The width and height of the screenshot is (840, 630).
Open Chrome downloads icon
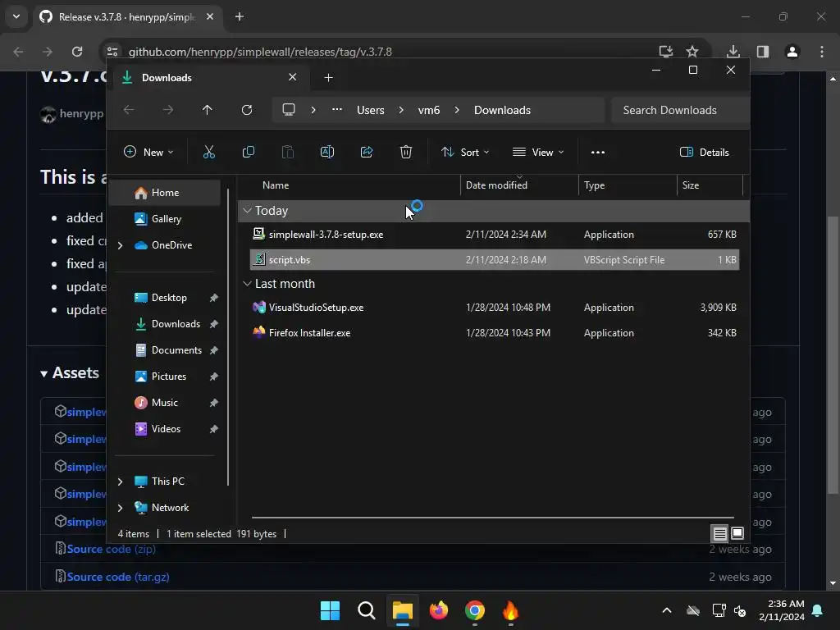point(733,52)
